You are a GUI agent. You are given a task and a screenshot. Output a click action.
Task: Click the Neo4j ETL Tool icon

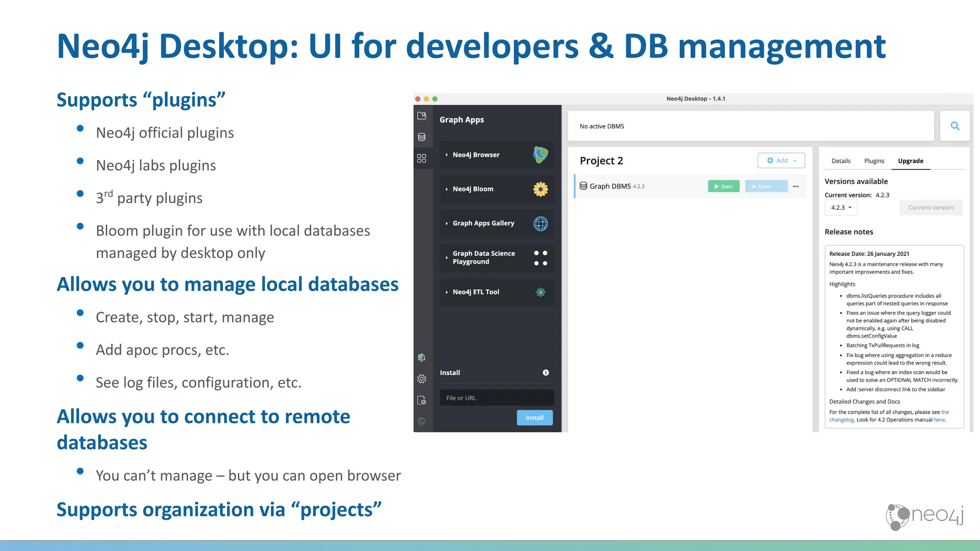tap(541, 292)
